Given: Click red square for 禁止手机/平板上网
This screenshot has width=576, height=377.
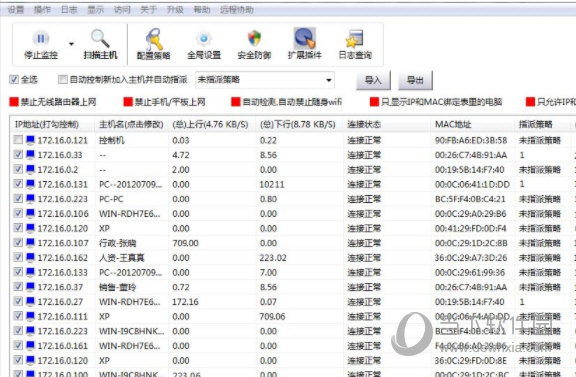Looking at the screenshot, I should [x=128, y=101].
